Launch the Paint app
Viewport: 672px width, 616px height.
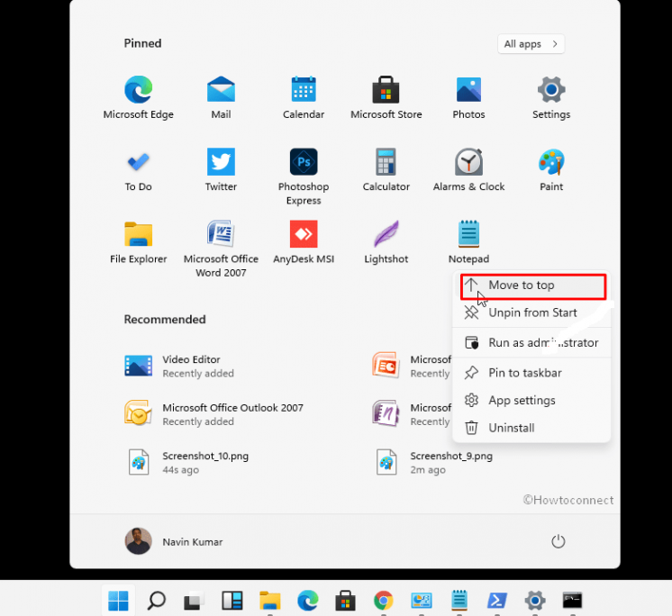(551, 170)
